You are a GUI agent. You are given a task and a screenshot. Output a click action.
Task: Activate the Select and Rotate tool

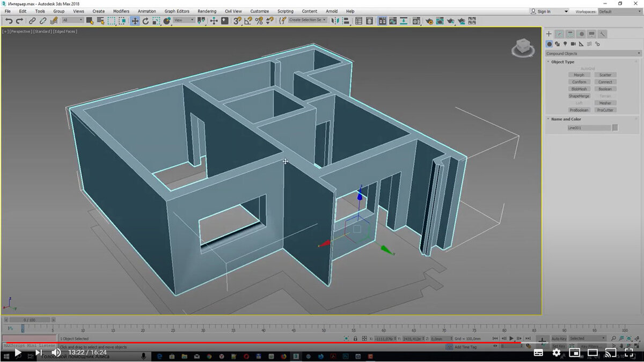[x=145, y=21]
